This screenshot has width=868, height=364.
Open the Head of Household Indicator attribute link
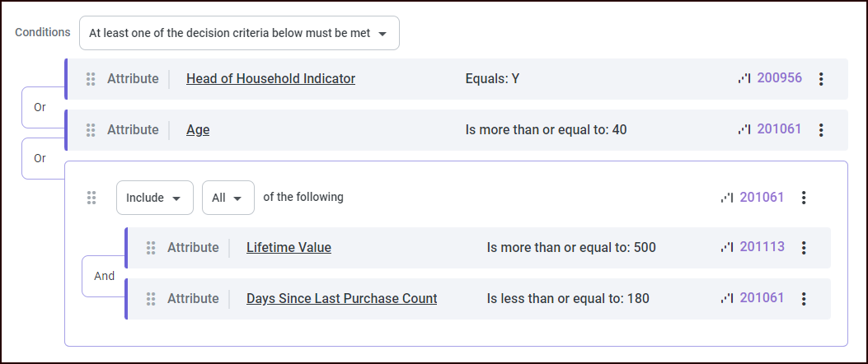[270, 79]
